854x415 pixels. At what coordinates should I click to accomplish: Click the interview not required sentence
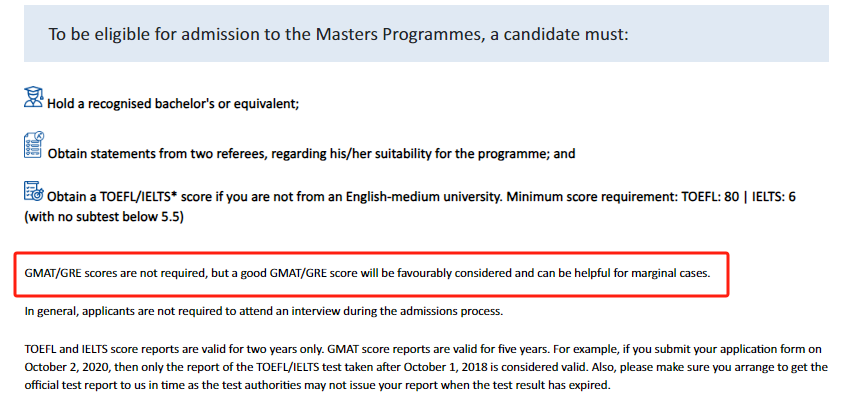pyautogui.click(x=264, y=312)
